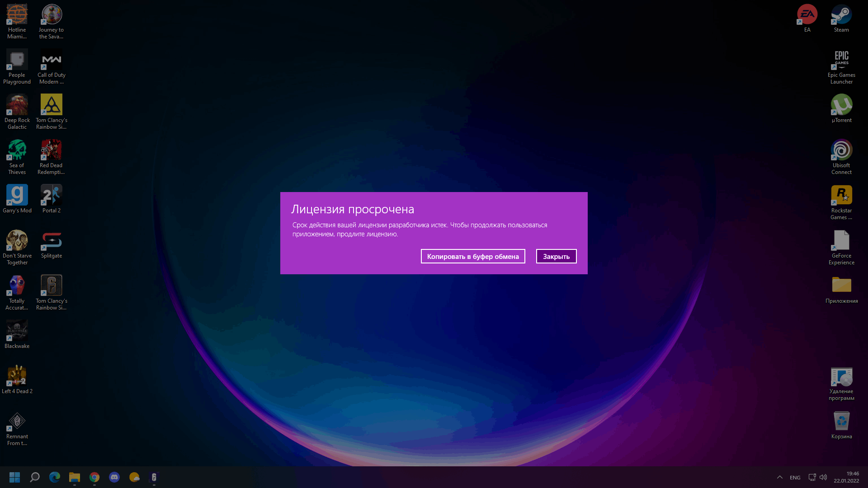
Task: Toggle volume mute in system tray
Action: tap(823, 477)
